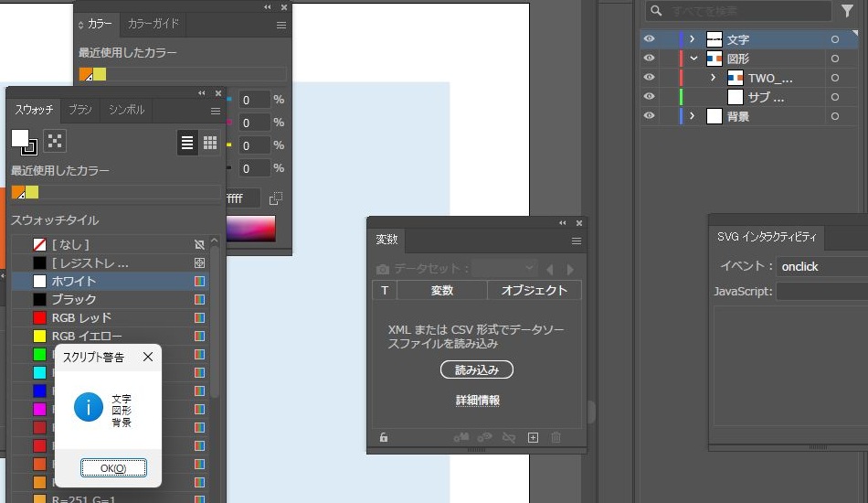Open the 詳細情報 link in Variables panel

(478, 400)
